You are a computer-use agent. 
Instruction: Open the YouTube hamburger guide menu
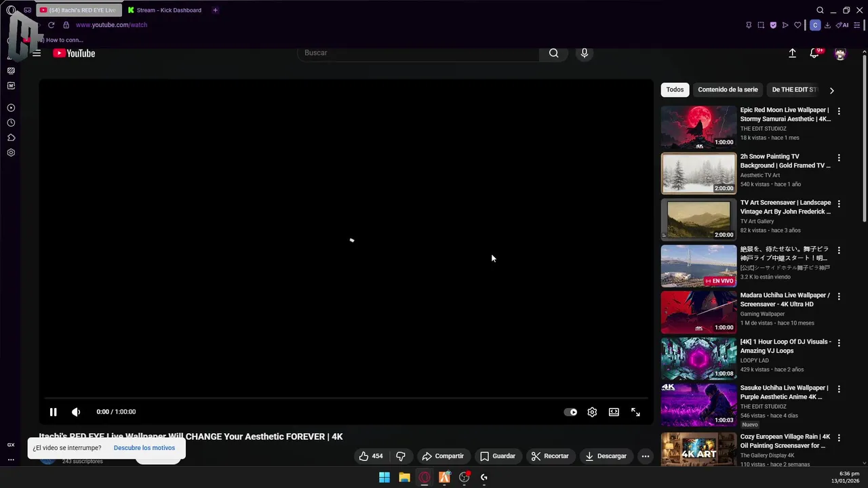click(x=37, y=53)
